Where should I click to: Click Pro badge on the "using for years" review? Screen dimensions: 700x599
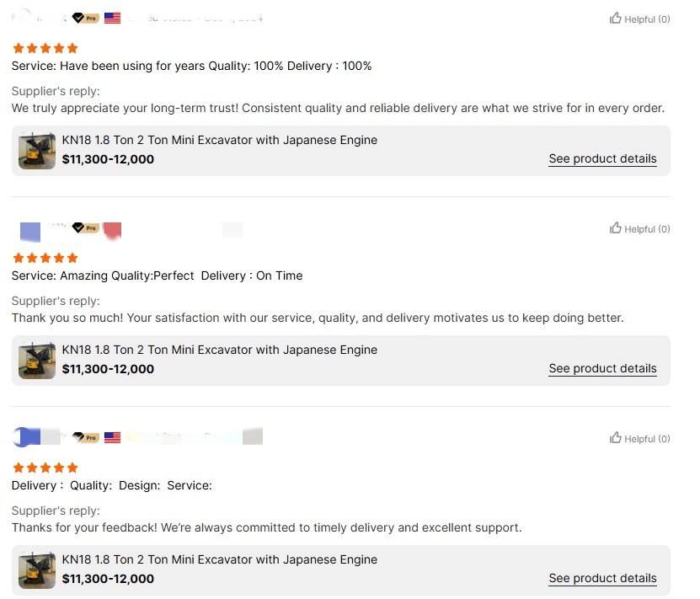click(x=85, y=18)
